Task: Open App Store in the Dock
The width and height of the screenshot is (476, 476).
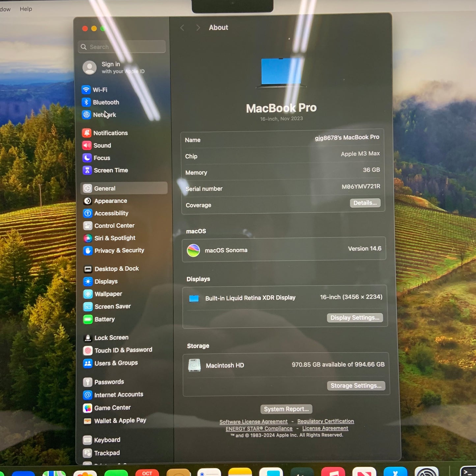Action: pos(395,472)
